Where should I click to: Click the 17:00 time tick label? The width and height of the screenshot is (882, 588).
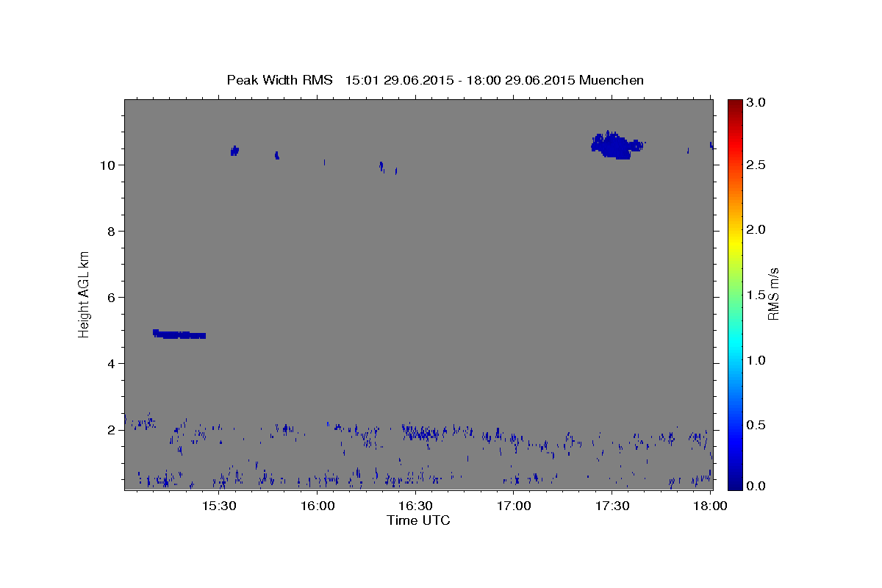click(x=514, y=506)
